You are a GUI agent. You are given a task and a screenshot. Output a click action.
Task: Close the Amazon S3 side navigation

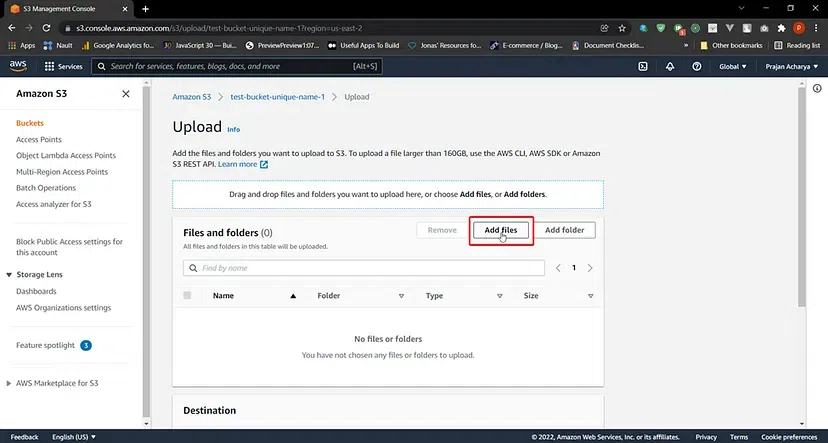coord(126,93)
